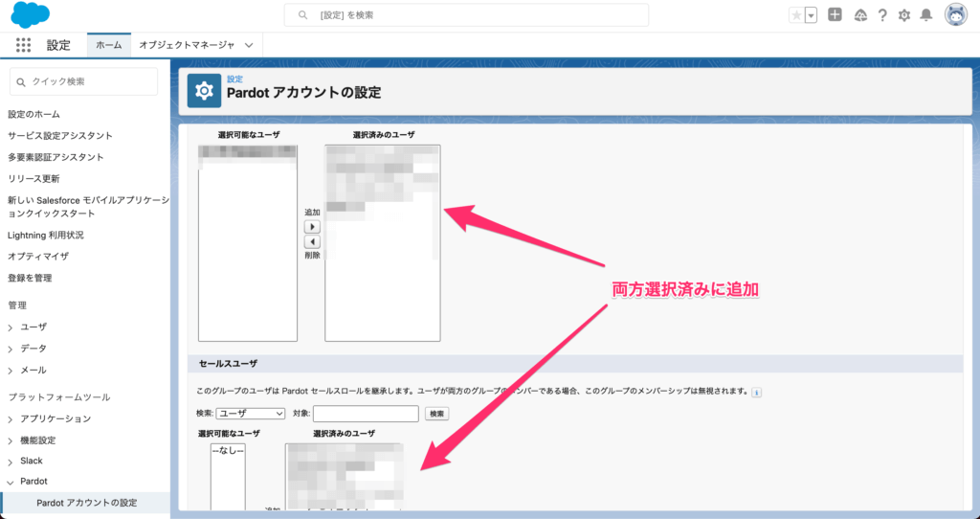This screenshot has height=519, width=980.
Task: Click the Pardot settings gear page icon
Action: [x=204, y=91]
